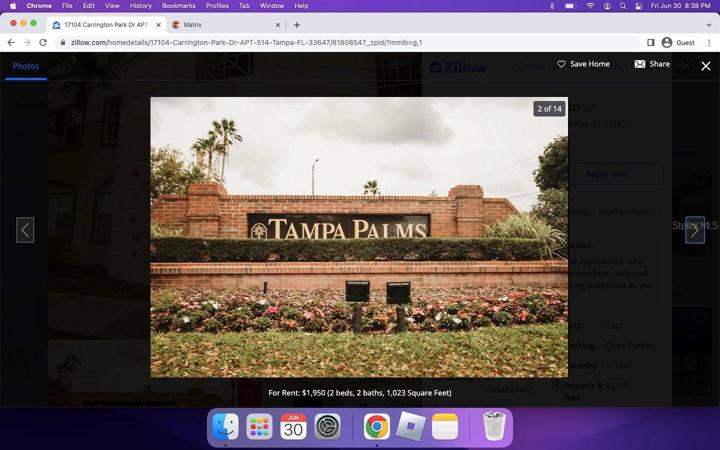Click the Save Home heart button
Screen dimensions: 720x450
pos(583,64)
